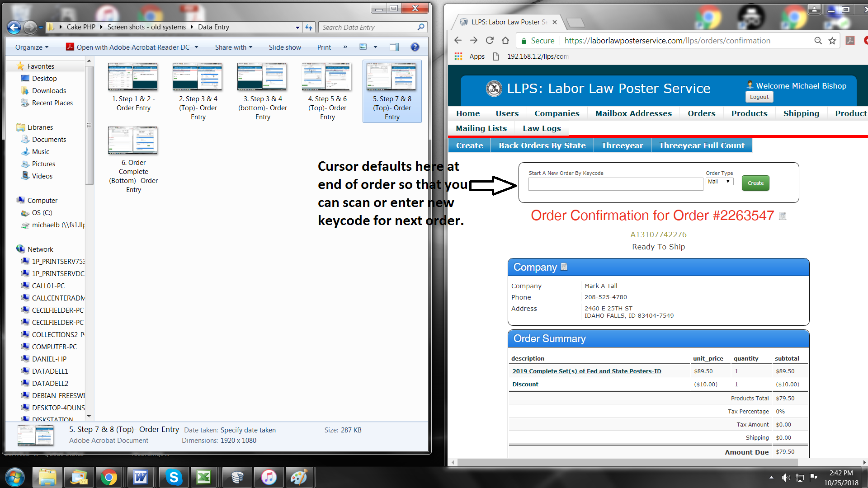868x488 pixels.
Task: Open the Change your view dropdown arrow
Action: click(375, 47)
